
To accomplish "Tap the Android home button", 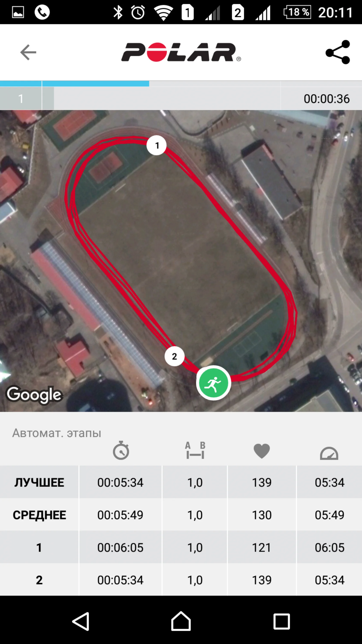I will [x=181, y=621].
